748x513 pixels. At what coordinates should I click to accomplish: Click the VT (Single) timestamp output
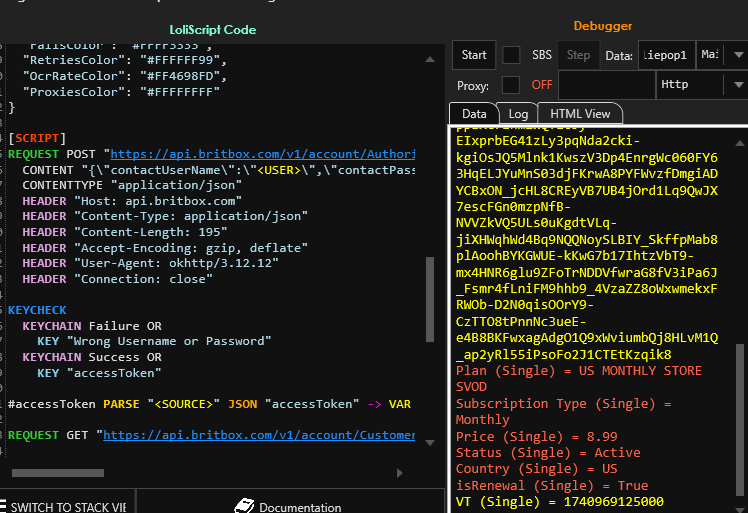coord(560,502)
